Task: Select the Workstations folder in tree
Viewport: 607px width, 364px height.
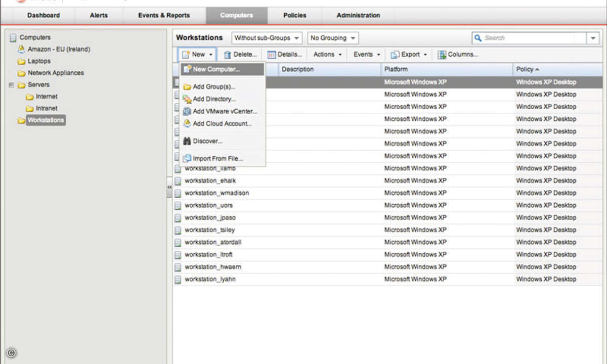Action: tap(46, 120)
